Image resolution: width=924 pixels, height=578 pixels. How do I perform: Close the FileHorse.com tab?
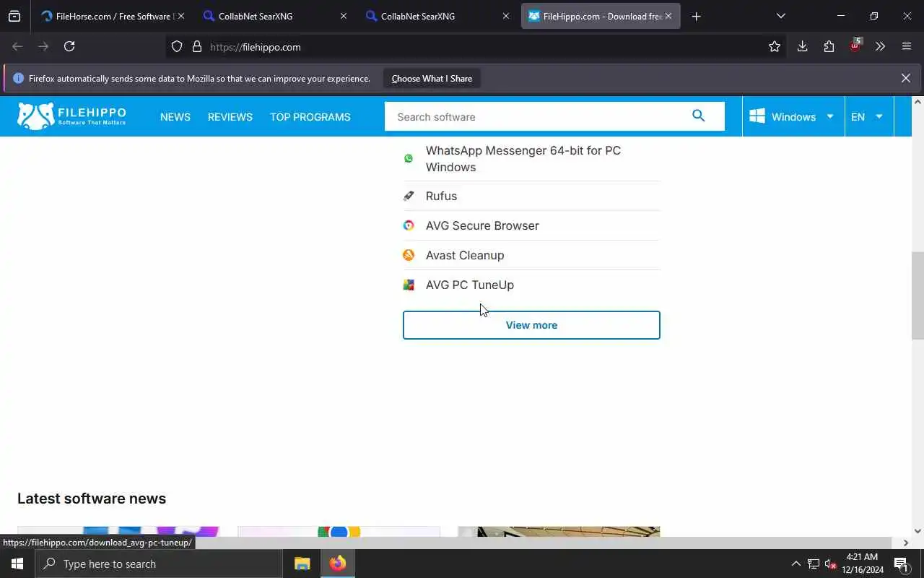tap(180, 16)
